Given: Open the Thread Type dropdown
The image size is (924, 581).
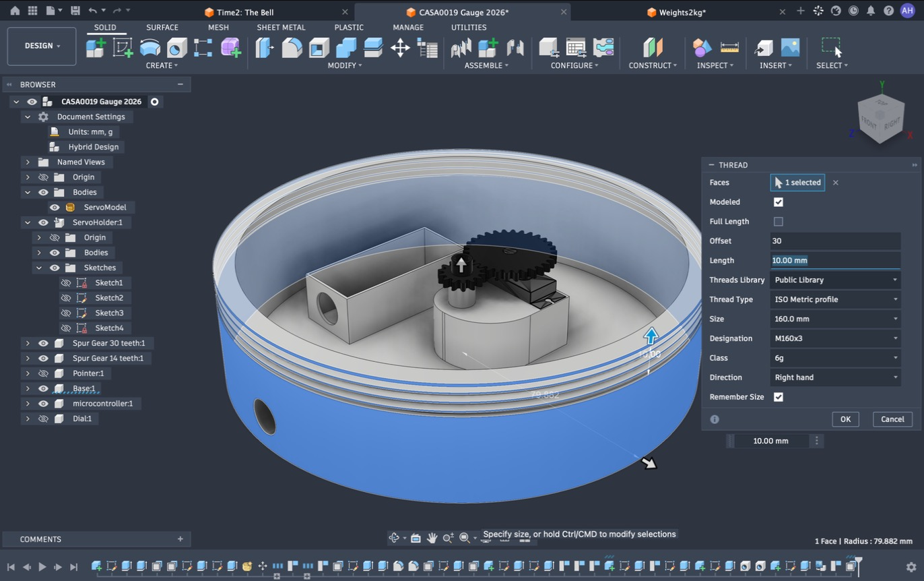Looking at the screenshot, I should [835, 299].
